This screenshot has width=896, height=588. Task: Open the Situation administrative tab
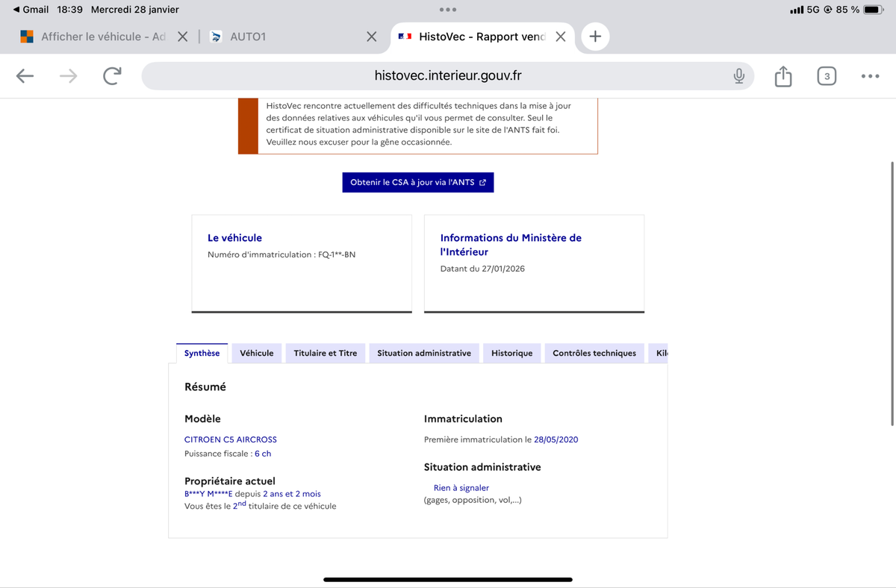pyautogui.click(x=424, y=353)
